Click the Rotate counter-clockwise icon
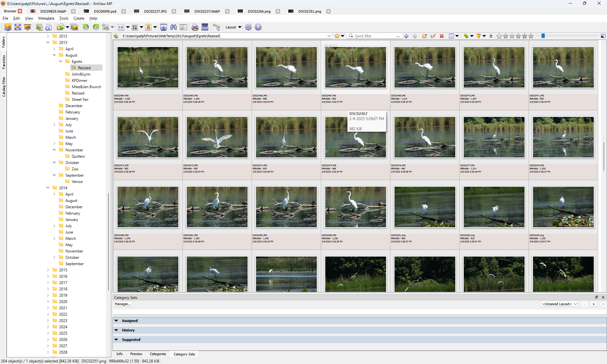The width and height of the screenshot is (607, 364). pyautogui.click(x=86, y=27)
